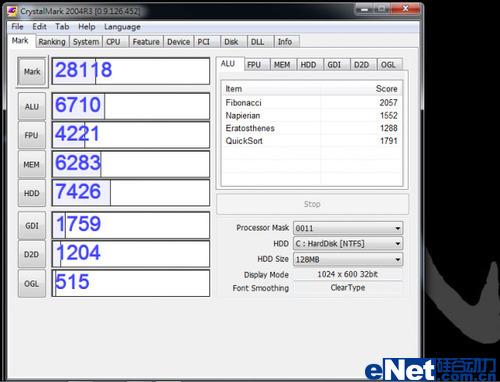This screenshot has width=500, height=382.
Task: Click the total Mark score 28118 field
Action: 131,71
